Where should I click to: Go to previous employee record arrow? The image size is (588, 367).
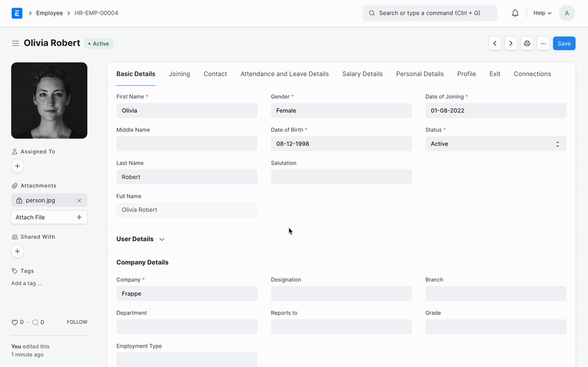pyautogui.click(x=495, y=44)
